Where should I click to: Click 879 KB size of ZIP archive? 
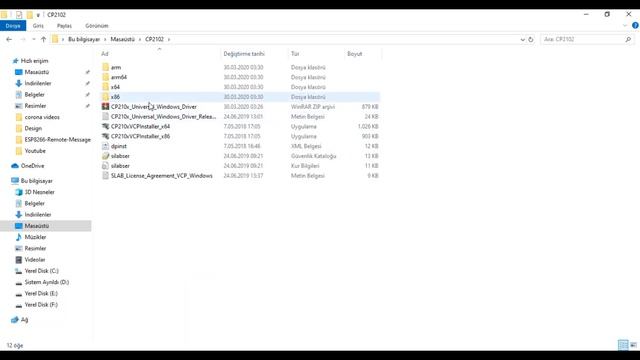point(370,107)
